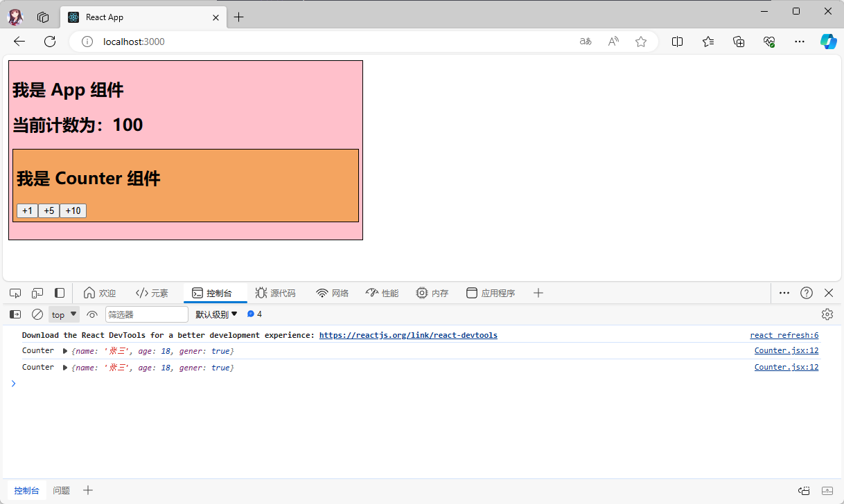844x504 pixels.
Task: Open DevTools settings gear
Action: pyautogui.click(x=827, y=314)
